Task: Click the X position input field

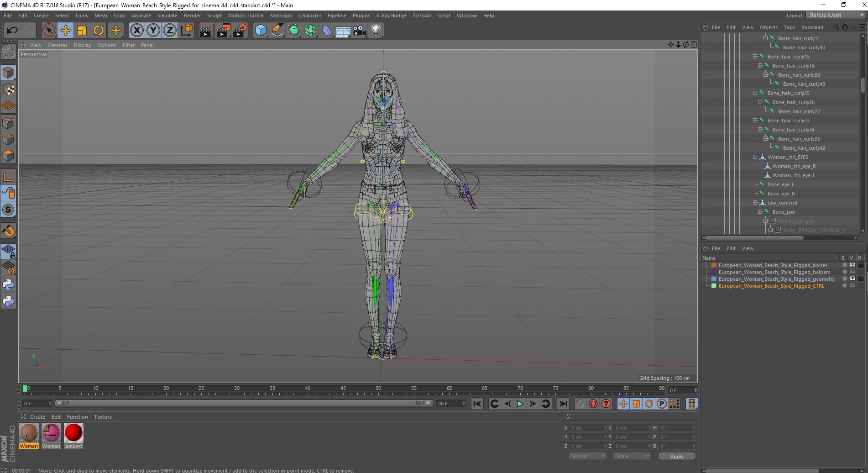Action: [x=588, y=428]
